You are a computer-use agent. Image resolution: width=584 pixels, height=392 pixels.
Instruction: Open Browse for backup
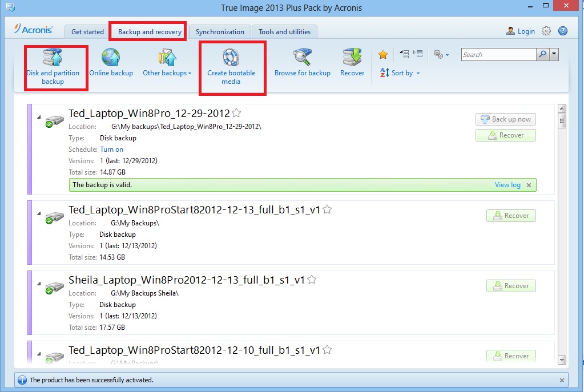click(302, 63)
